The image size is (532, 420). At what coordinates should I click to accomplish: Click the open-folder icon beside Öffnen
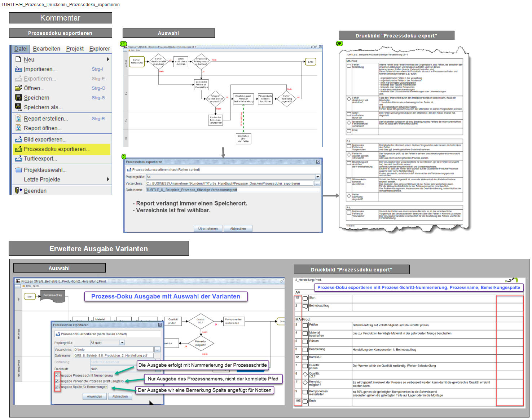18,88
